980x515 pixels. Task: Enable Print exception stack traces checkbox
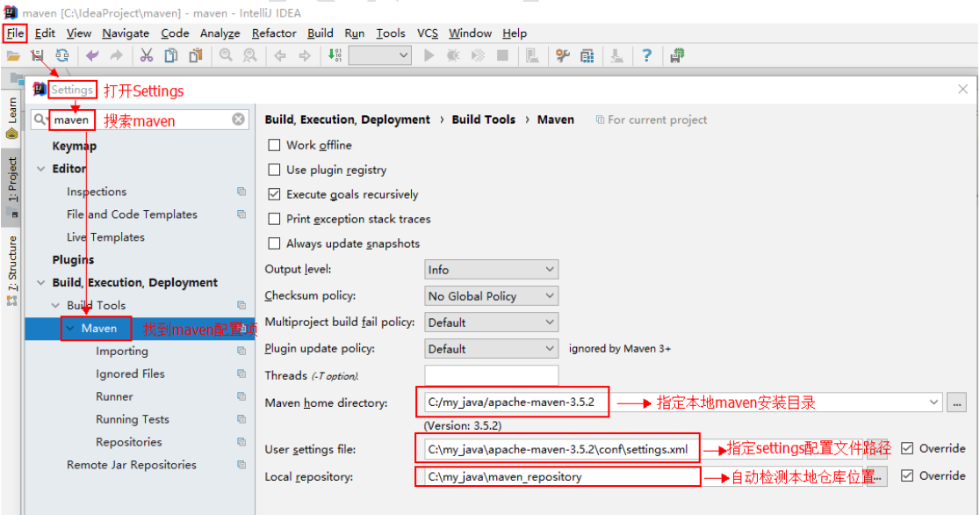click(274, 219)
